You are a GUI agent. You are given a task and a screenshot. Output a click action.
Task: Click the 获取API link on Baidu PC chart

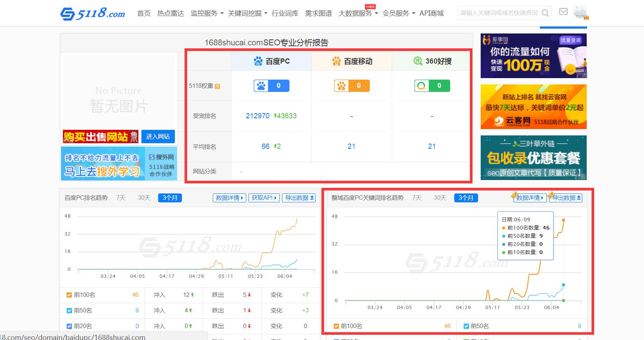click(263, 198)
